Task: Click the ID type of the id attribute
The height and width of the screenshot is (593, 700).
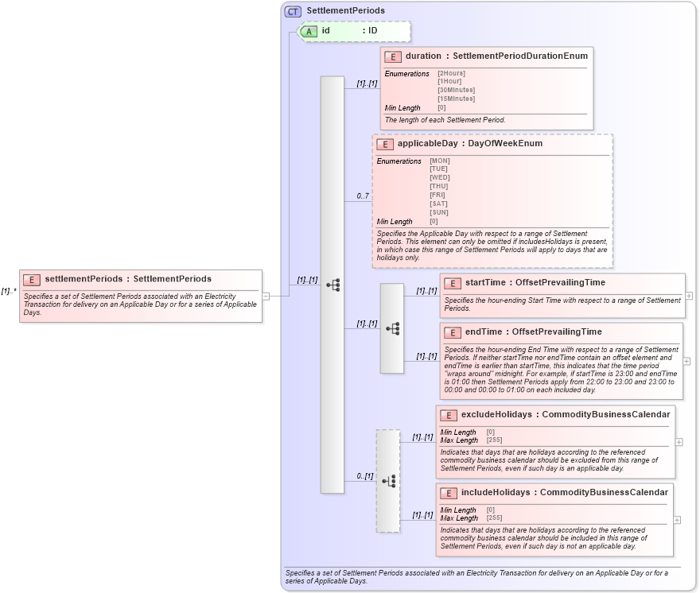Action: pyautogui.click(x=373, y=30)
